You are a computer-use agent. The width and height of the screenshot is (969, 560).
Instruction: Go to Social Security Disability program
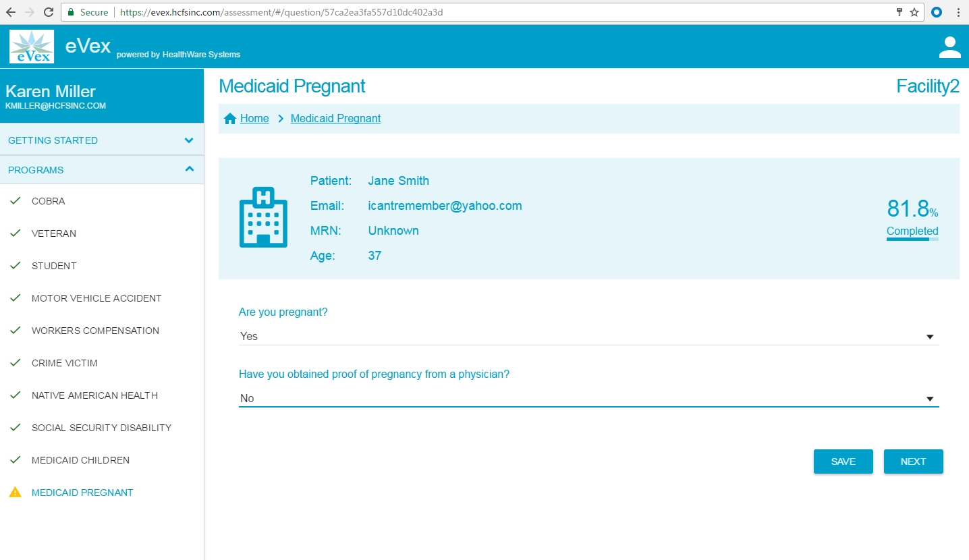point(101,428)
